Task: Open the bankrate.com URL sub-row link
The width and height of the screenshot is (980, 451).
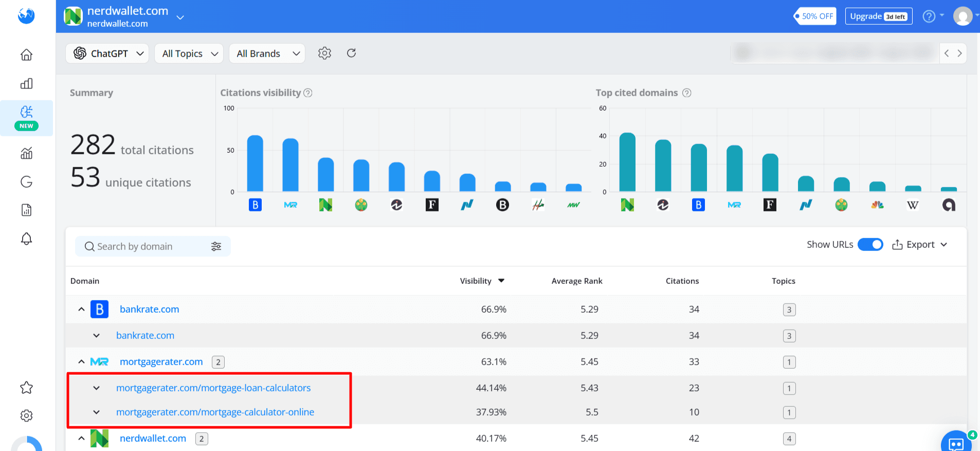Action: point(145,335)
